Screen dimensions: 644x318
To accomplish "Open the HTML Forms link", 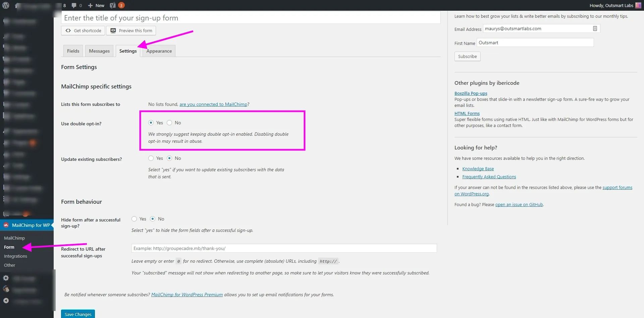I will [x=467, y=113].
